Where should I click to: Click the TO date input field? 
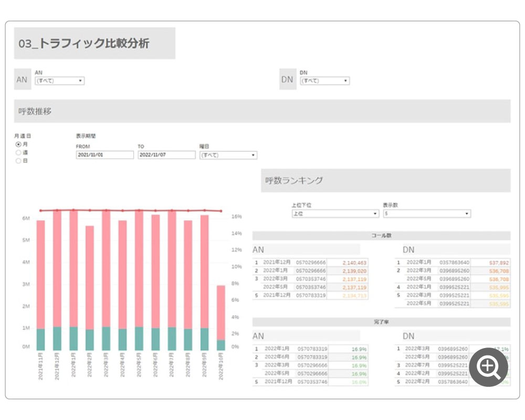coord(166,155)
